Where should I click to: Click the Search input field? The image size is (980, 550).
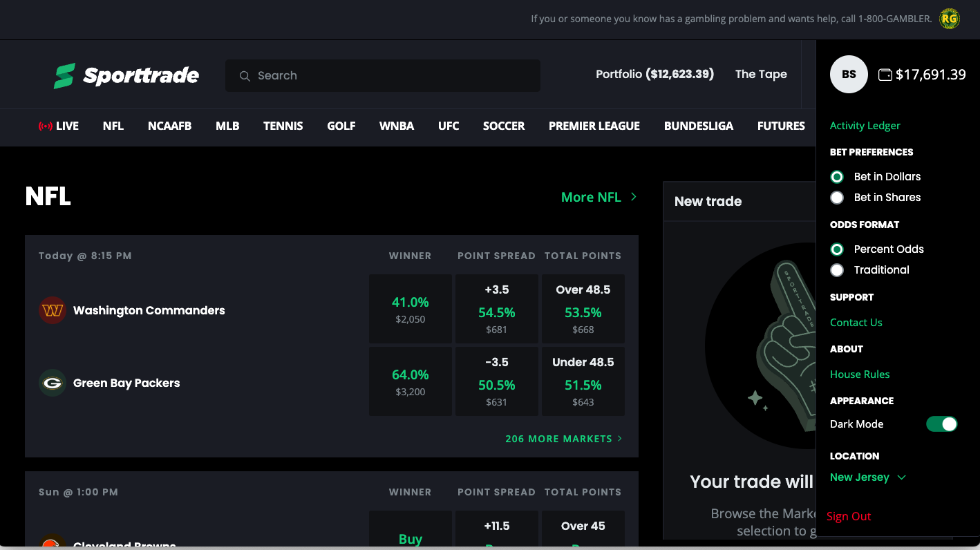pyautogui.click(x=383, y=75)
